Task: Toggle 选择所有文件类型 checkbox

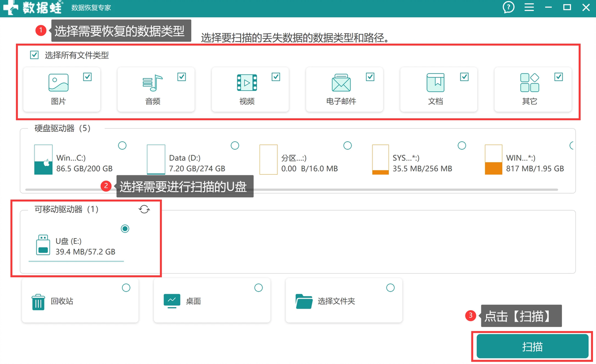Action: pos(34,55)
